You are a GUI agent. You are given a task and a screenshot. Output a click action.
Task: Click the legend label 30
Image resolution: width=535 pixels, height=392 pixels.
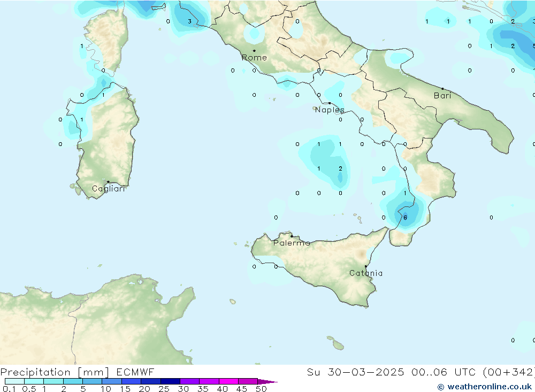(183, 389)
